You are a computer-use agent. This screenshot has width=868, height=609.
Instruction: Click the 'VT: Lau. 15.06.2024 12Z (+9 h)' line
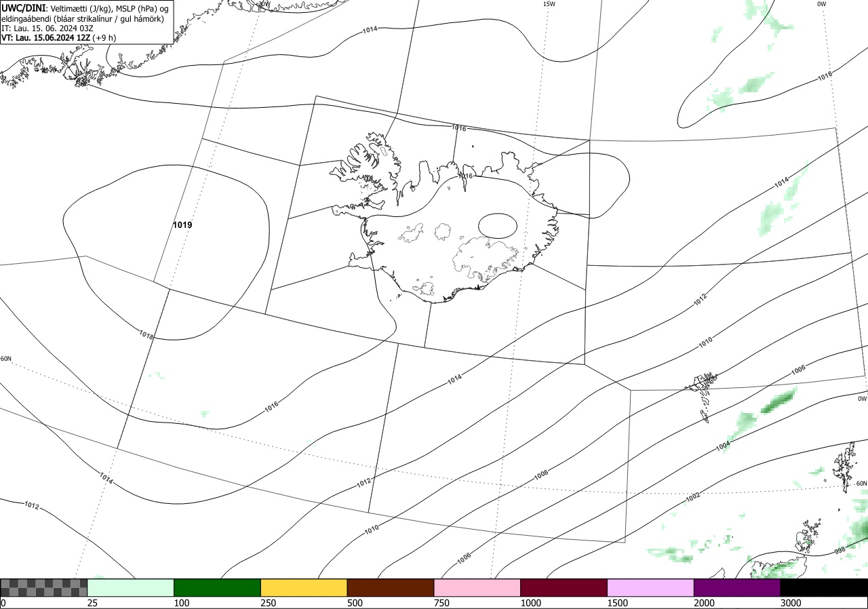pos(58,38)
